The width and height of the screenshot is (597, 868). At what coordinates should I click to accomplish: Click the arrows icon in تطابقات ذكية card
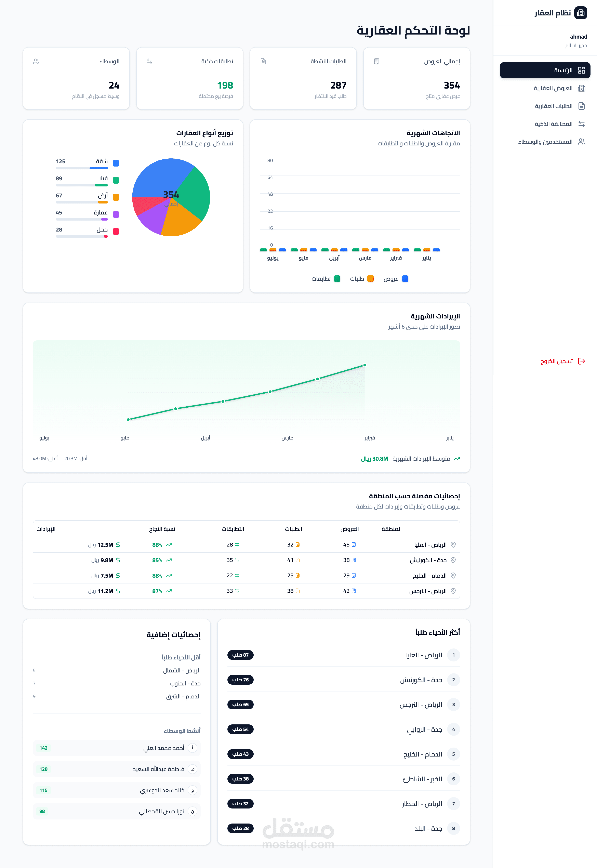[150, 61]
